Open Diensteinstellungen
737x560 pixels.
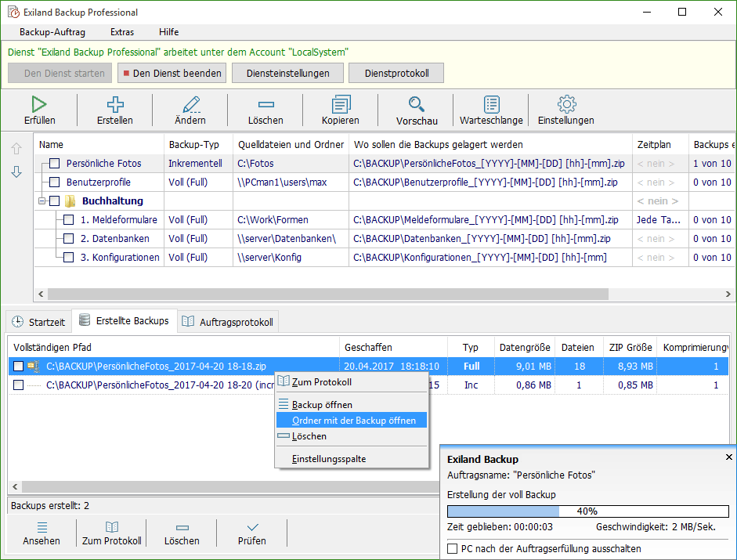click(287, 73)
